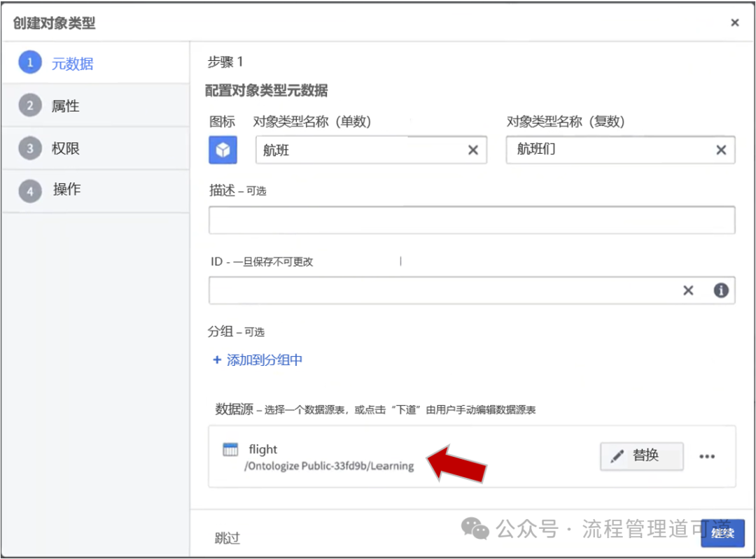
Task: Close the 创建对象类型 dialog
Action: click(735, 23)
